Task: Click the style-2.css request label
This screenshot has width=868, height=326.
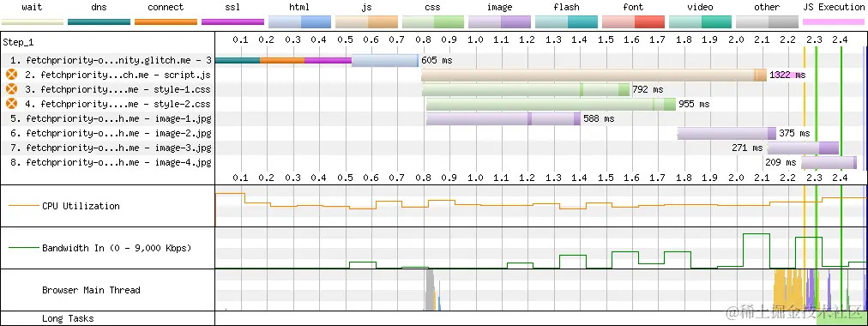Action: [118, 104]
